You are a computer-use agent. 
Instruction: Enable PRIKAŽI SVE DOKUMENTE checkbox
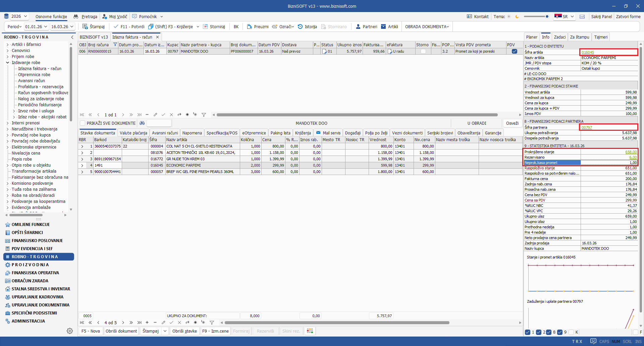point(83,123)
